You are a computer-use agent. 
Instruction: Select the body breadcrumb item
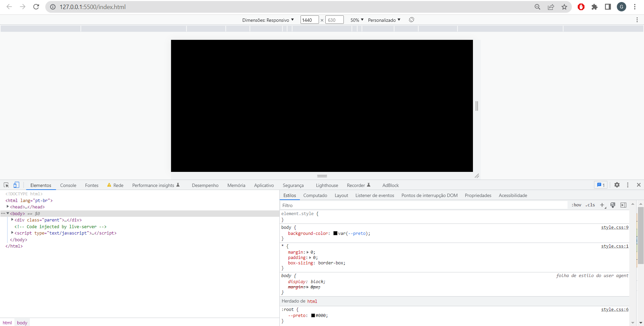tap(22, 323)
